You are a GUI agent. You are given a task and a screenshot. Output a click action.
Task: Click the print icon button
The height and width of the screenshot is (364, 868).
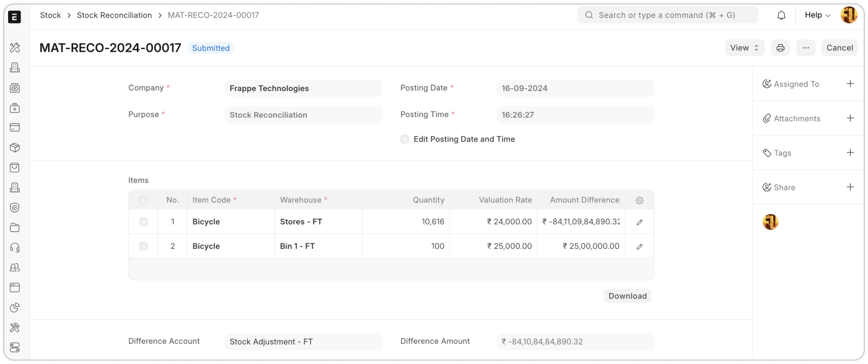[x=780, y=48]
